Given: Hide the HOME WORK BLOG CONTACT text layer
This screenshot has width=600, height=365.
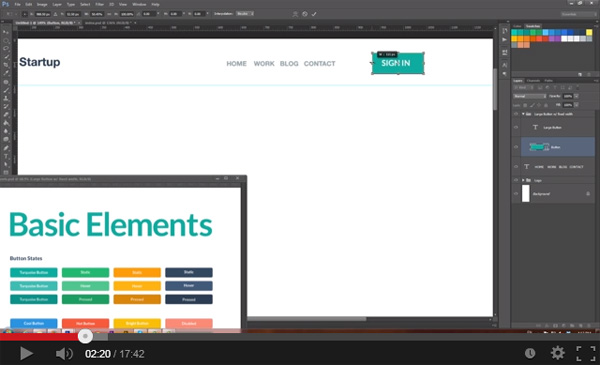Looking at the screenshot, I should (x=516, y=166).
